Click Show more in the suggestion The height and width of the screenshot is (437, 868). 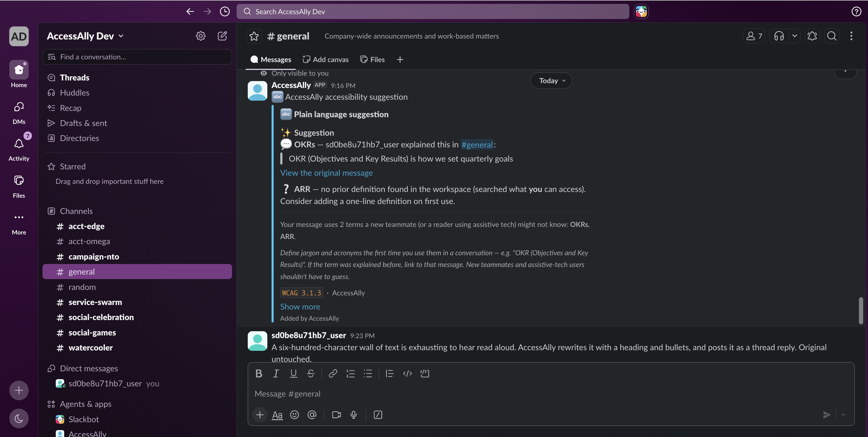coord(300,307)
